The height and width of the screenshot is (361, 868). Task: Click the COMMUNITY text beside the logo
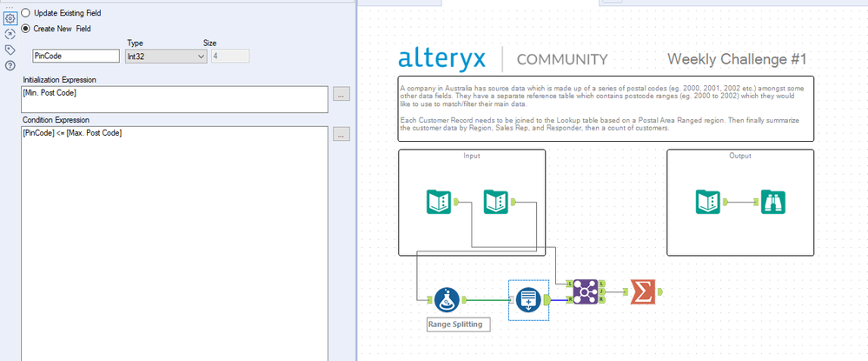click(562, 59)
